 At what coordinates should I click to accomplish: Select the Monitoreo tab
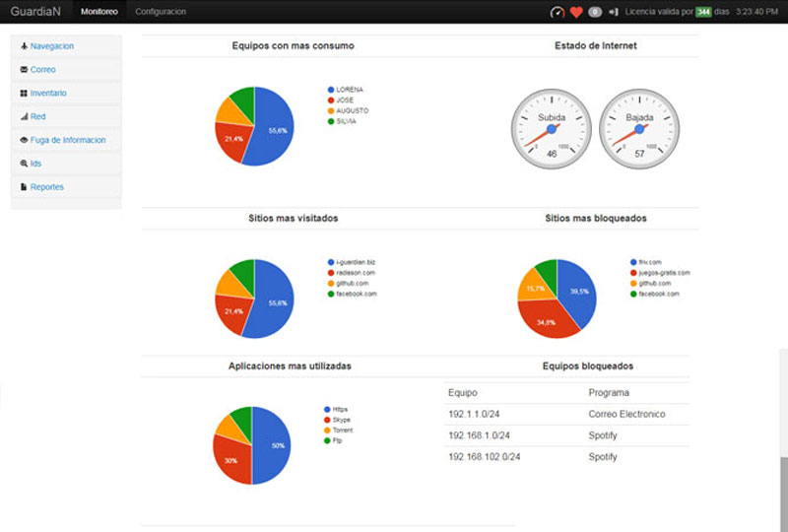click(99, 12)
